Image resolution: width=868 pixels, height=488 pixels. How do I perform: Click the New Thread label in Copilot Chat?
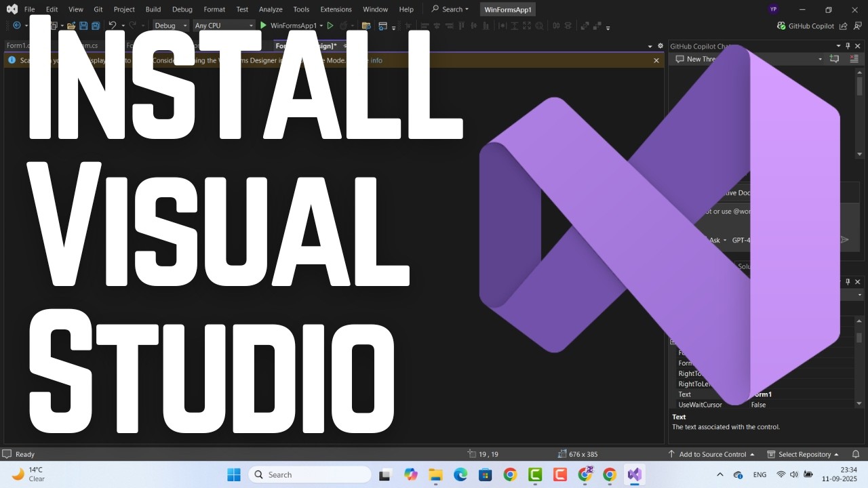(x=703, y=59)
